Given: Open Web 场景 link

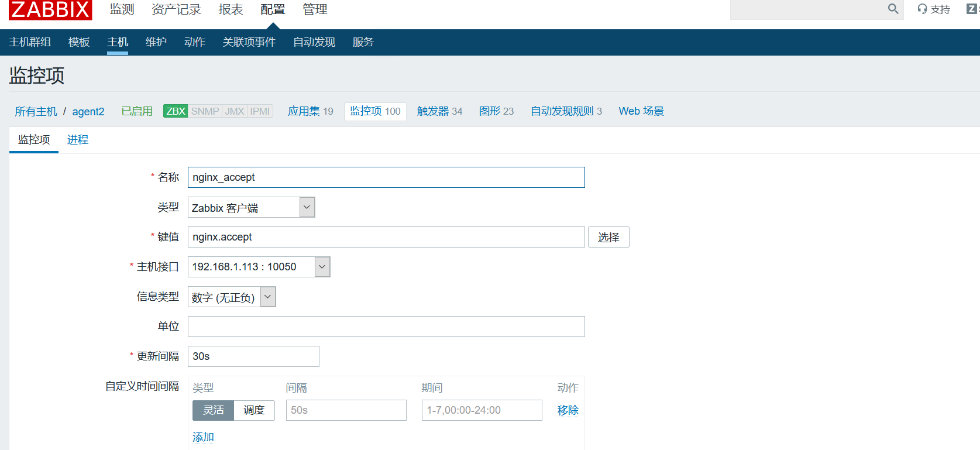Looking at the screenshot, I should (x=641, y=111).
